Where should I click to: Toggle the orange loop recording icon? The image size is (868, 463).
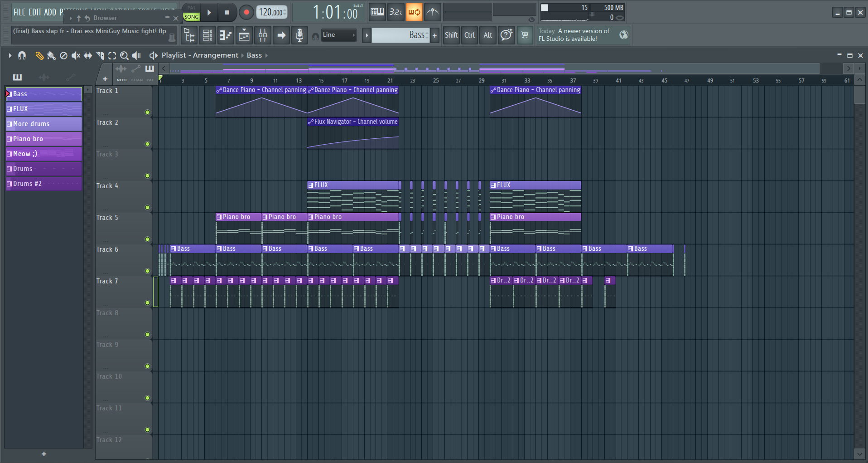pos(414,12)
